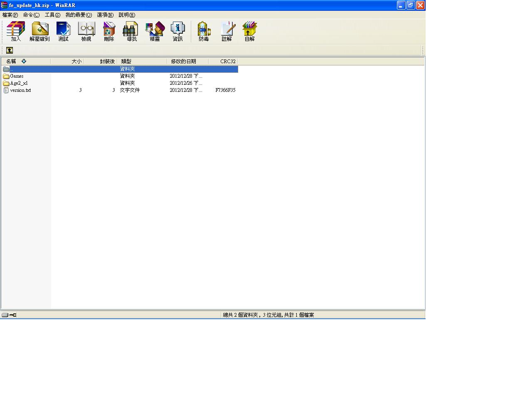Click the 尋找 (Find) binoculars icon
Image resolution: width=532 pixels, height=399 pixels.
[131, 31]
